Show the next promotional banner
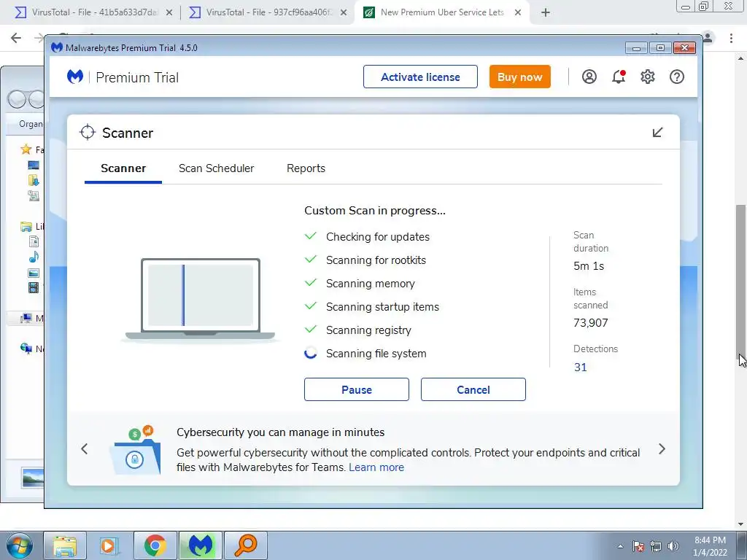 [x=662, y=448]
